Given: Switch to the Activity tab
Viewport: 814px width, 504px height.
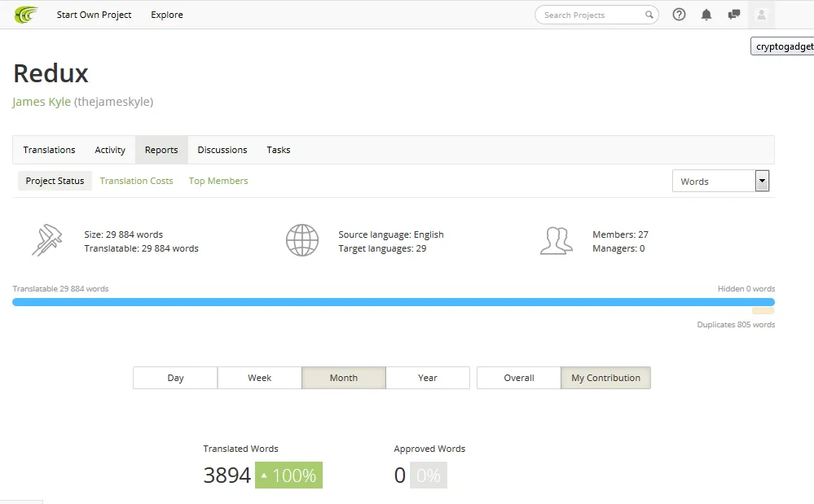Looking at the screenshot, I should (x=110, y=150).
